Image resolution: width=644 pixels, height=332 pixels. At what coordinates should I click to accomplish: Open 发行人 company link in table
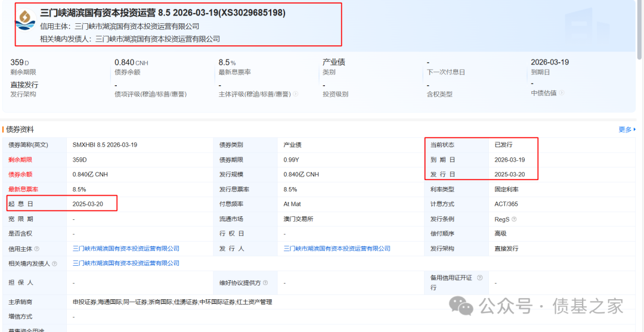coord(337,249)
